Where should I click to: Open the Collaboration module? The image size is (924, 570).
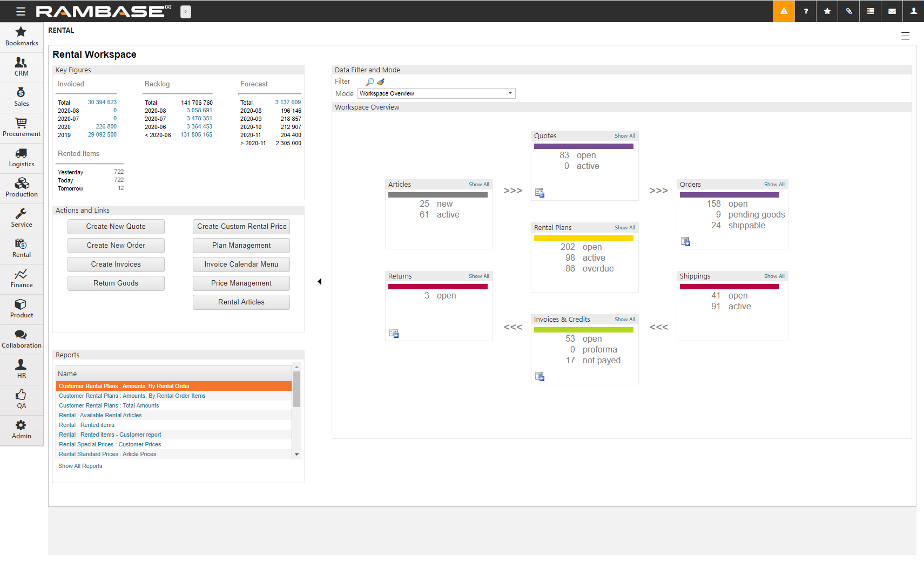[x=22, y=338]
